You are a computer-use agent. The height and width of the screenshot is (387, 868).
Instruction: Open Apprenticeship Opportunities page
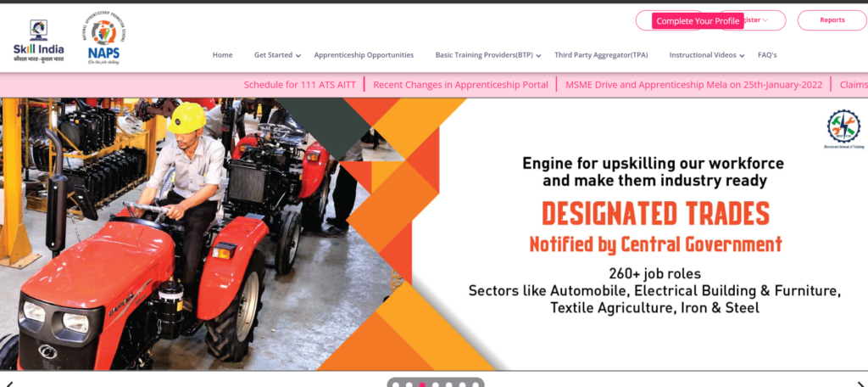(x=364, y=55)
